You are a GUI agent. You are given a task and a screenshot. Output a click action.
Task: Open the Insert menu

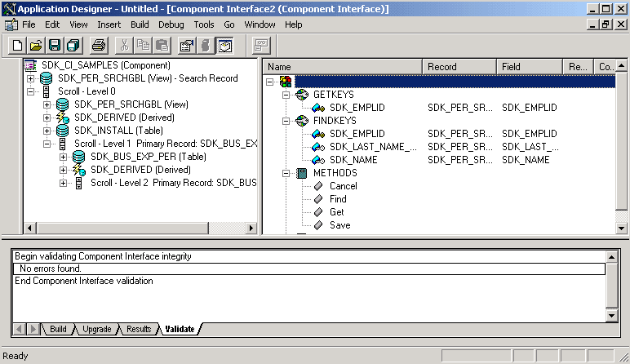click(109, 25)
